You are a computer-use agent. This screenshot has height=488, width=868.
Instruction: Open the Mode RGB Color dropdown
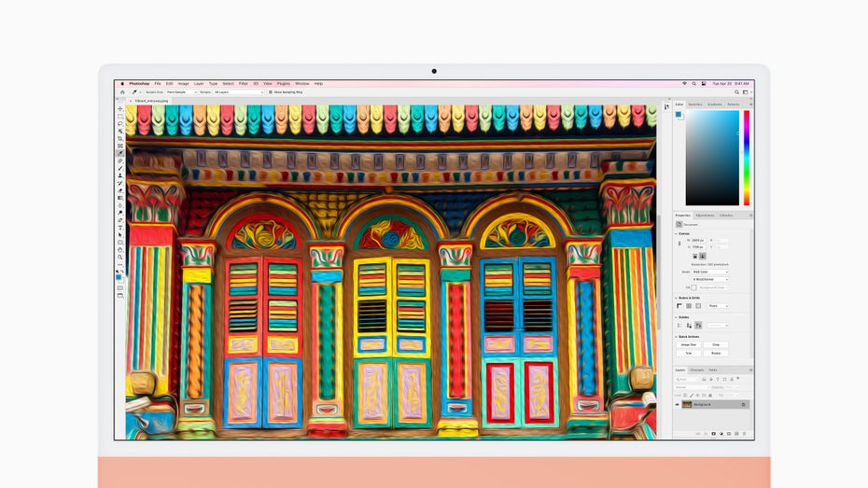[712, 272]
